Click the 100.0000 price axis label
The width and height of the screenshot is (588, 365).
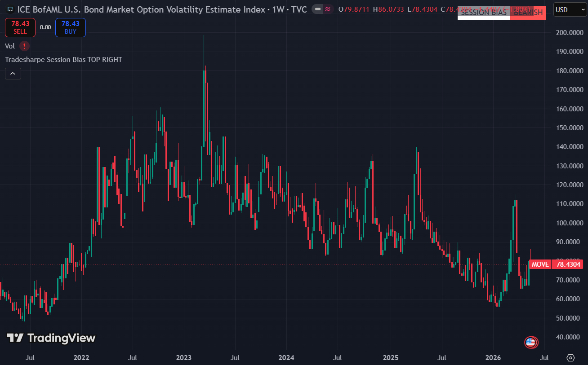pyautogui.click(x=569, y=223)
